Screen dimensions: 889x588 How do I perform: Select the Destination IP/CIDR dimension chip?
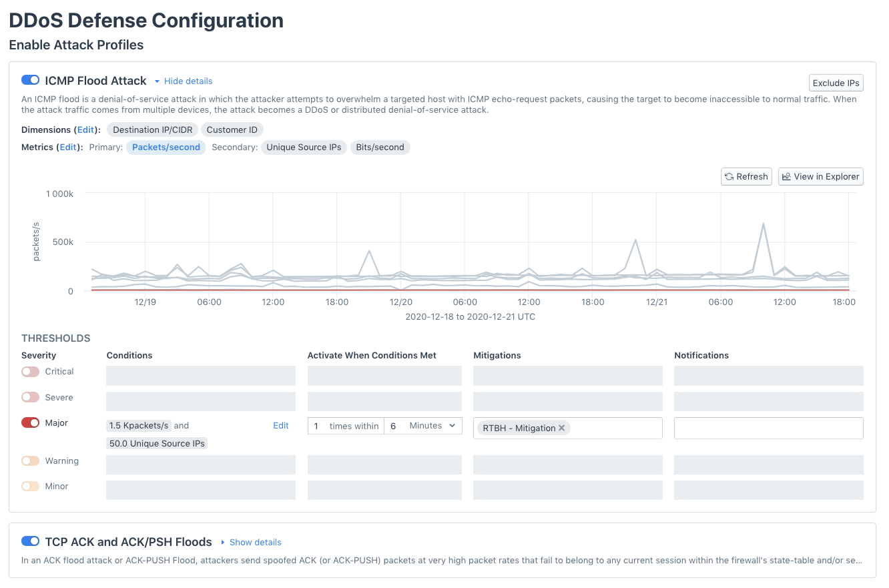pos(152,129)
